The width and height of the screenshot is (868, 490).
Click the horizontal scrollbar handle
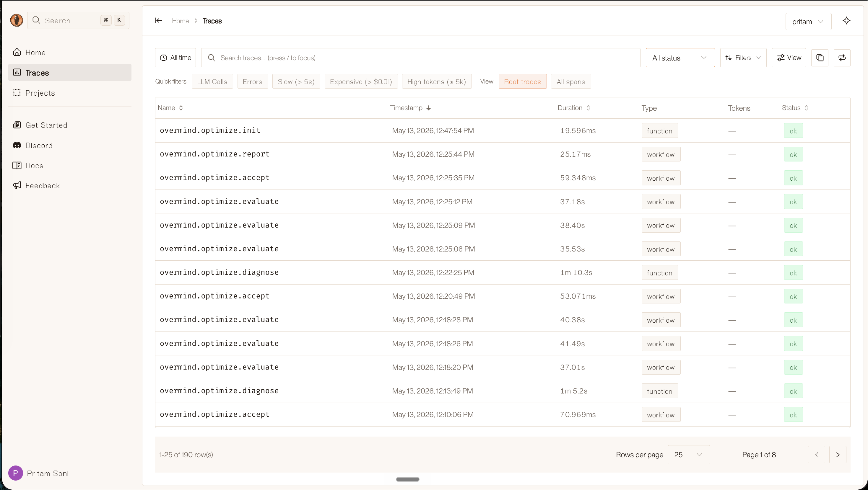408,479
